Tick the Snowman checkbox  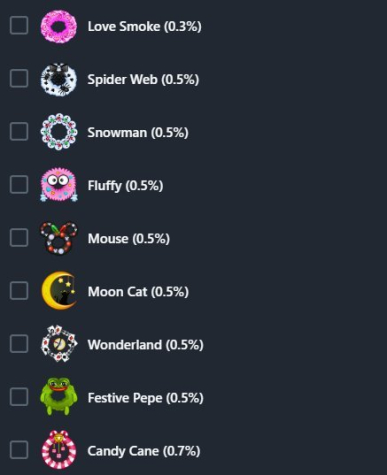(x=19, y=131)
